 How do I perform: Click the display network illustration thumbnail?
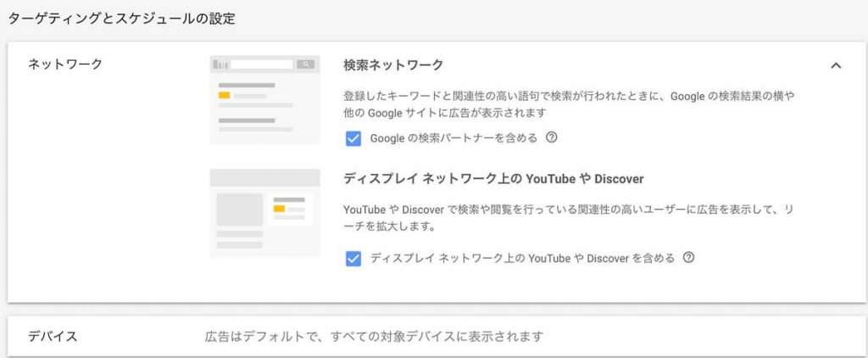coord(264,213)
